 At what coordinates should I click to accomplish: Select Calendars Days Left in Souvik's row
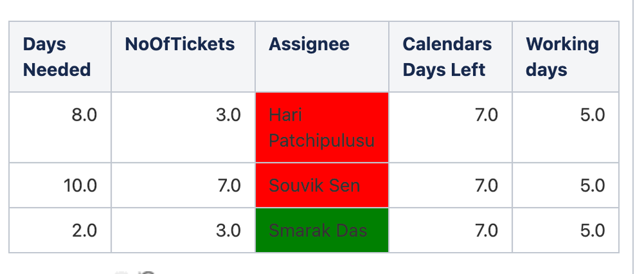(x=486, y=186)
